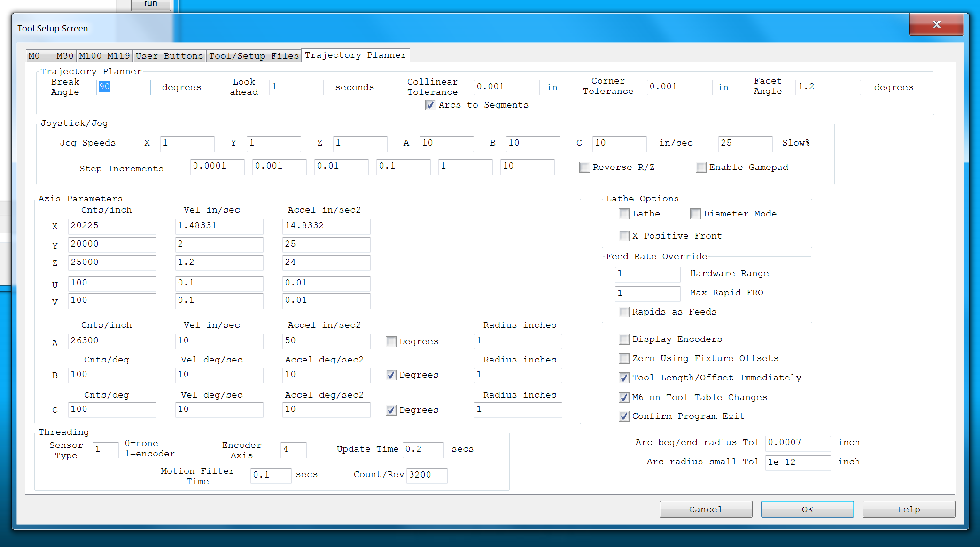Toggle Degrees checkbox for axis A

[391, 342]
